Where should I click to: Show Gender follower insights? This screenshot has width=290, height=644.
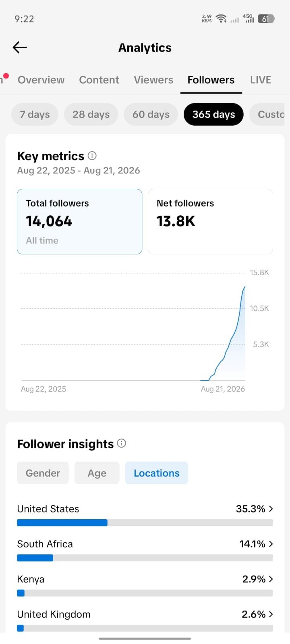click(43, 473)
